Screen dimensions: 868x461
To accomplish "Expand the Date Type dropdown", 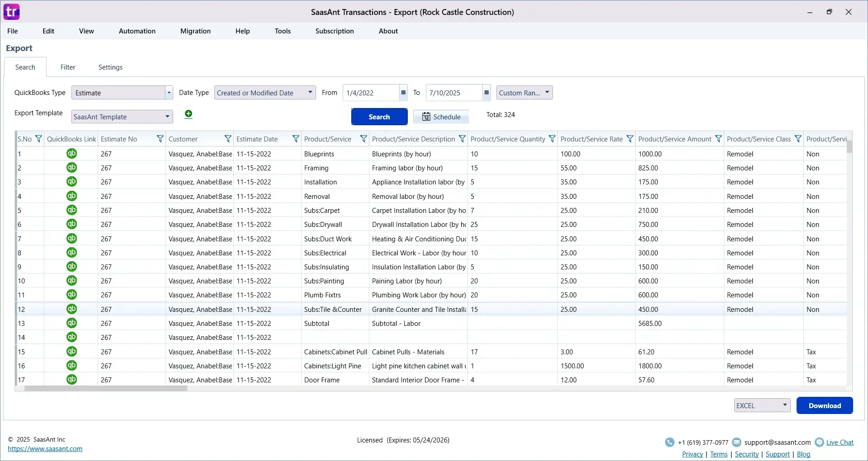I will pyautogui.click(x=310, y=93).
